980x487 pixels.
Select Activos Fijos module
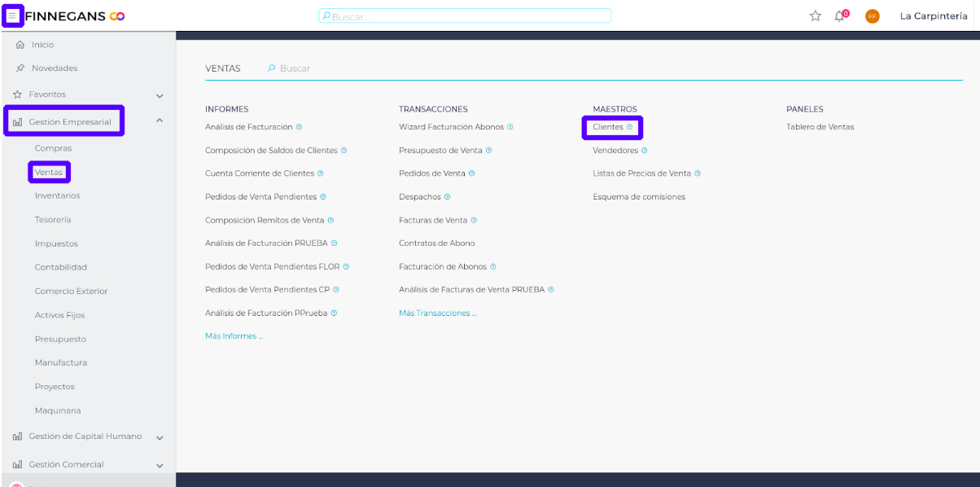59,315
